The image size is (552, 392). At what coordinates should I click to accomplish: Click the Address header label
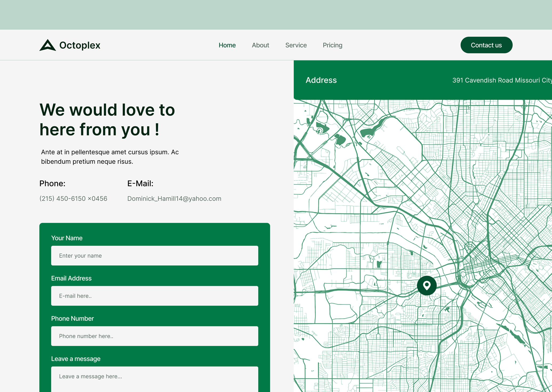point(321,80)
